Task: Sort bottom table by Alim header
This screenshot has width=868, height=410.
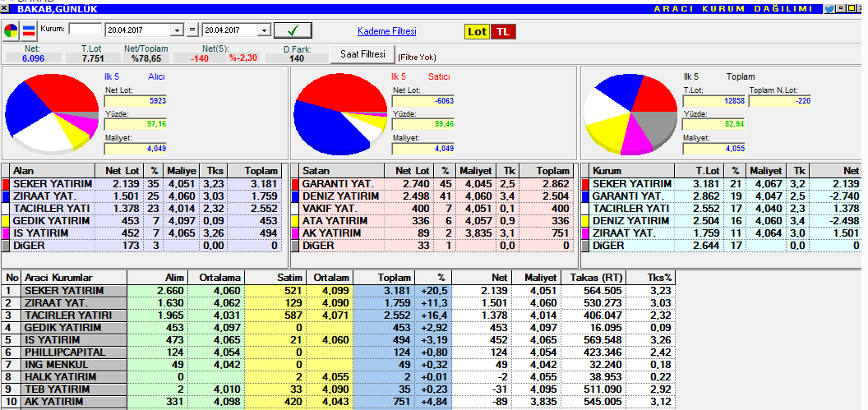Action: coord(158,278)
